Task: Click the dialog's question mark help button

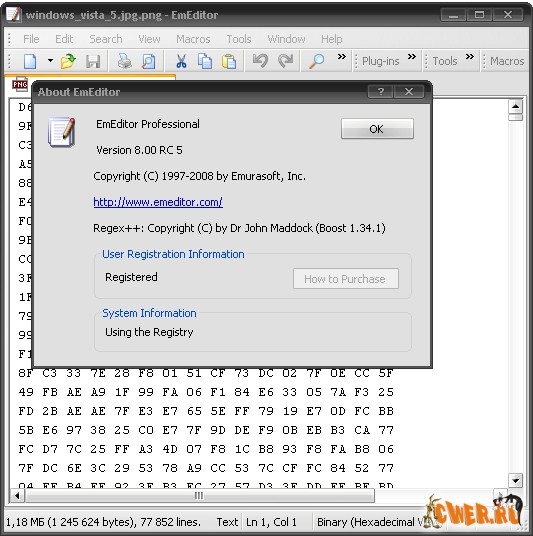Action: (x=381, y=92)
